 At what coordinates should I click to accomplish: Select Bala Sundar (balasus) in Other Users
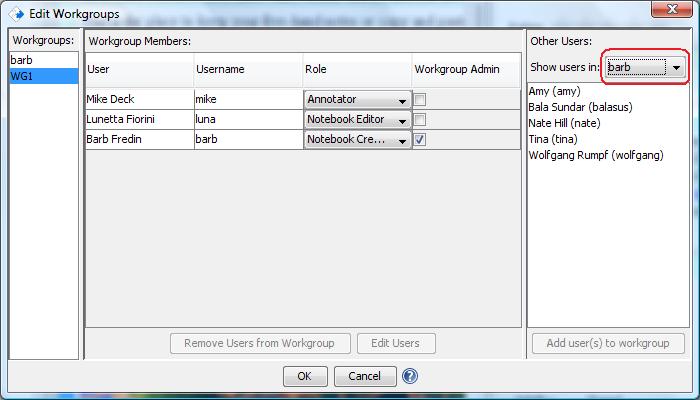click(x=608, y=107)
